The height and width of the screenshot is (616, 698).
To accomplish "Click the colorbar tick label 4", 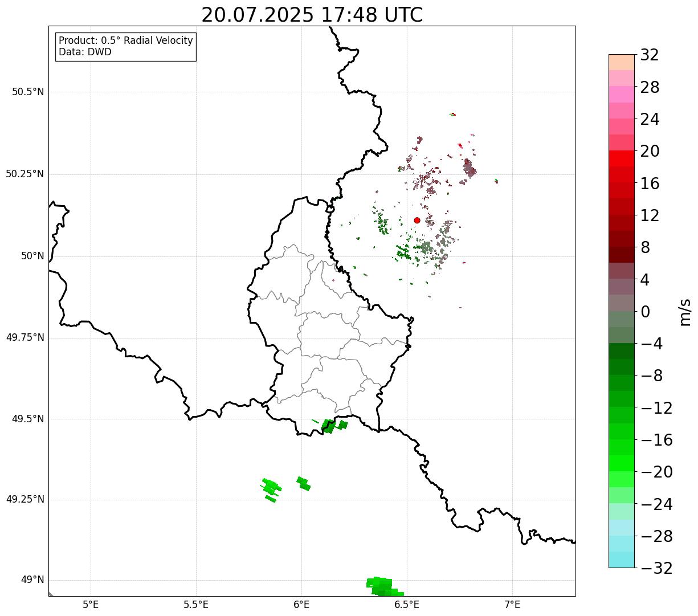I will [645, 280].
